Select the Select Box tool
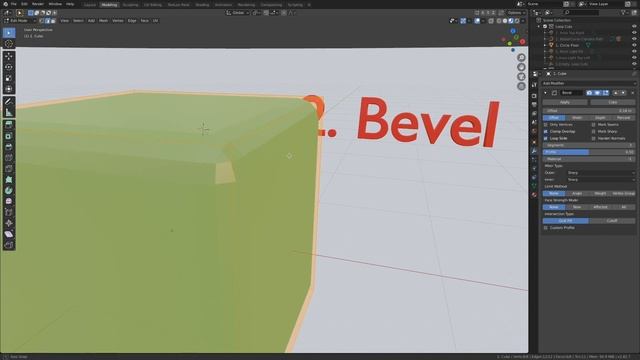640x360 pixels. (x=9, y=33)
